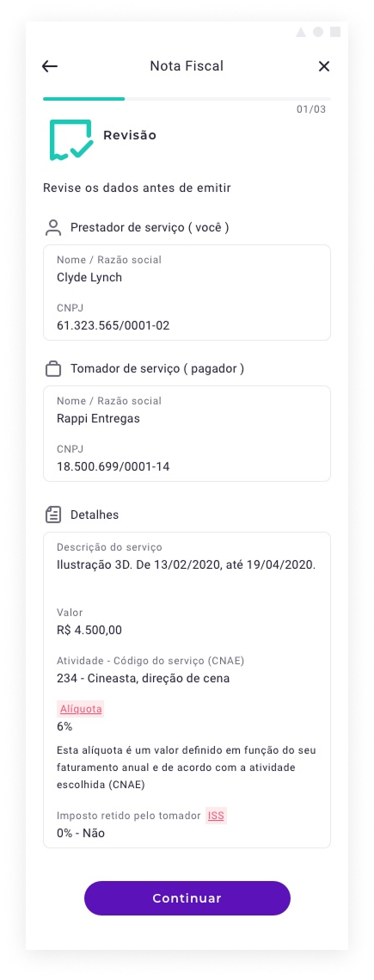Viewport: 374px width, 980px height.
Task: Go back using the left arrow icon
Action: 50,66
